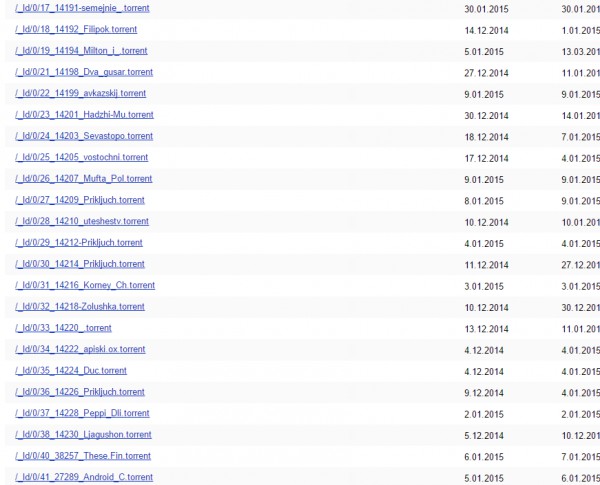Open the 33_14220_.torrent link
Viewport: 600px width, 485px height.
[x=64, y=328]
